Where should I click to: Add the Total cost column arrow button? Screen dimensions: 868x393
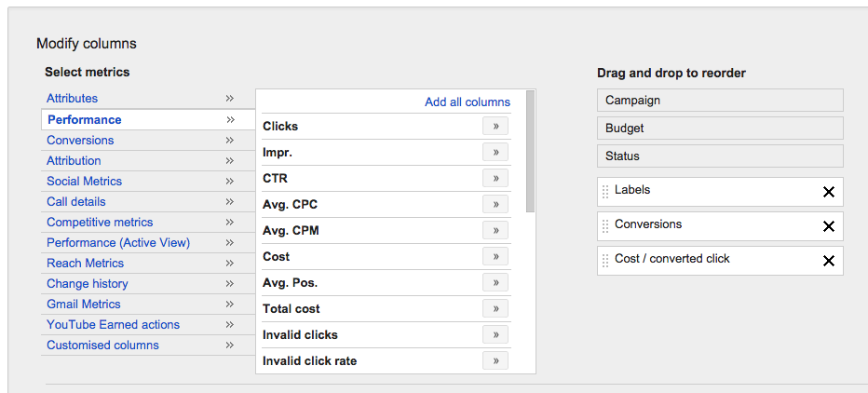tap(495, 308)
